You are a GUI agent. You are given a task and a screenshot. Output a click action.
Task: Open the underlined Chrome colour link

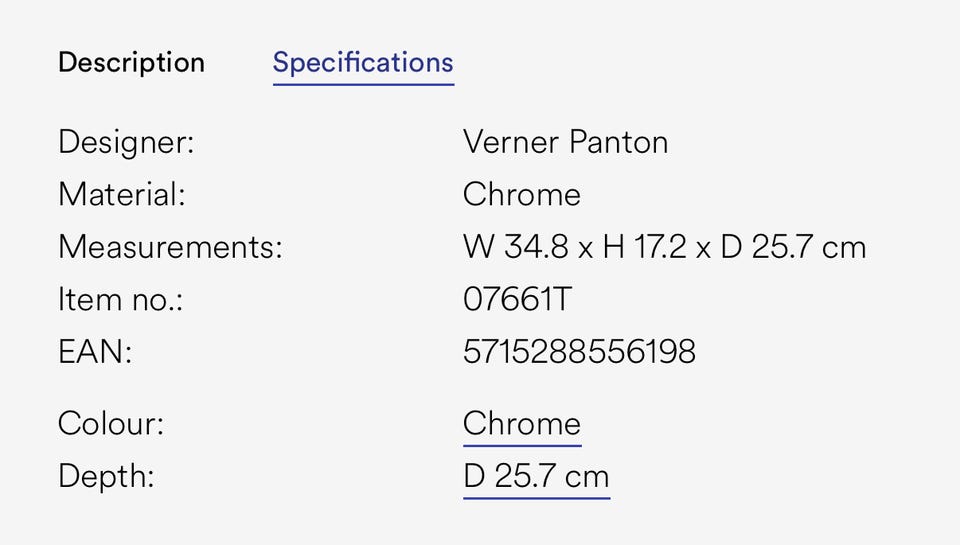[521, 424]
